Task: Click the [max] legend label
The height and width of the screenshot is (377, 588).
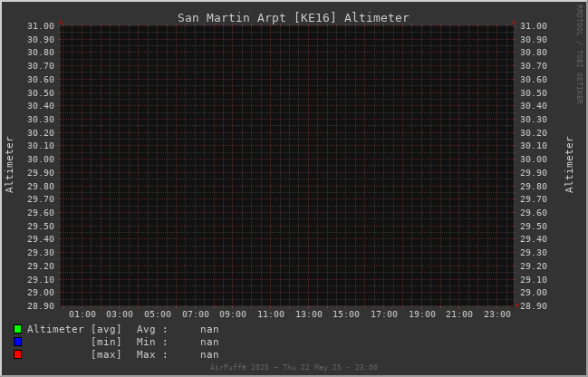Action: pos(106,355)
